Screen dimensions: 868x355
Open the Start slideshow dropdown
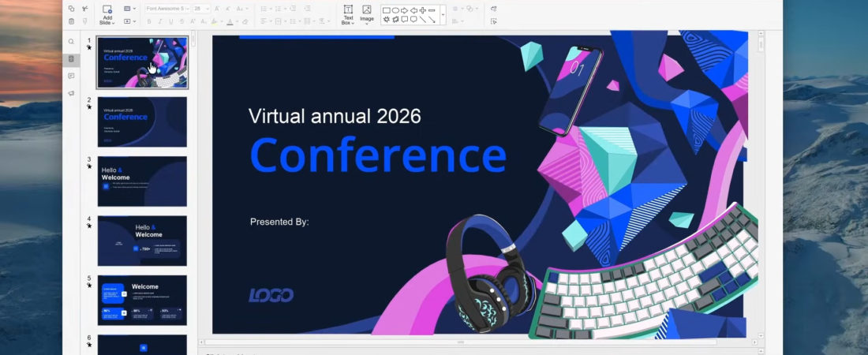pos(134,21)
